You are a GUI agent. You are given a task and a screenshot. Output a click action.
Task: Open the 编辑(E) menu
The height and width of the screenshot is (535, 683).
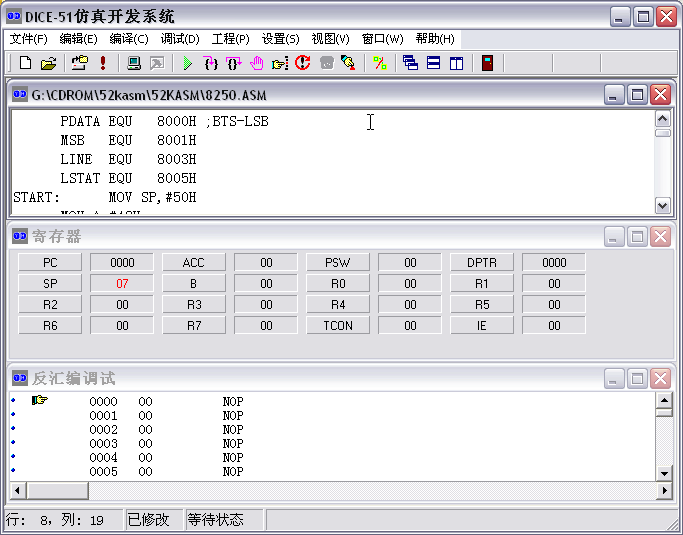point(78,39)
